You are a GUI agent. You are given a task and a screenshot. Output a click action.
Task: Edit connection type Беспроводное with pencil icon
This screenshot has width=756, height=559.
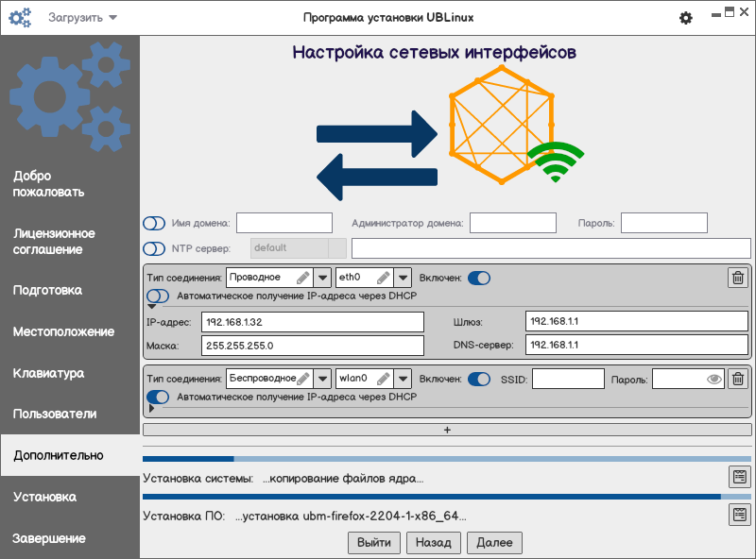[302, 379]
